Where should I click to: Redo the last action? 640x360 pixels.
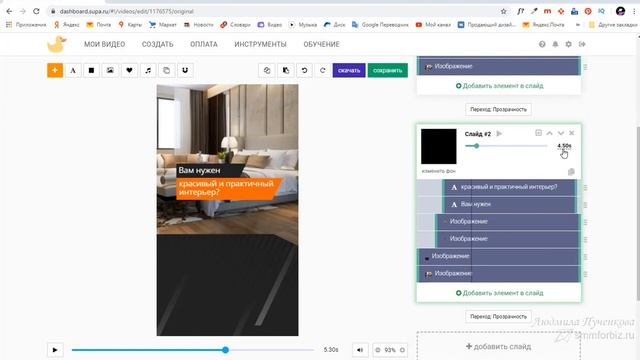[x=322, y=70]
